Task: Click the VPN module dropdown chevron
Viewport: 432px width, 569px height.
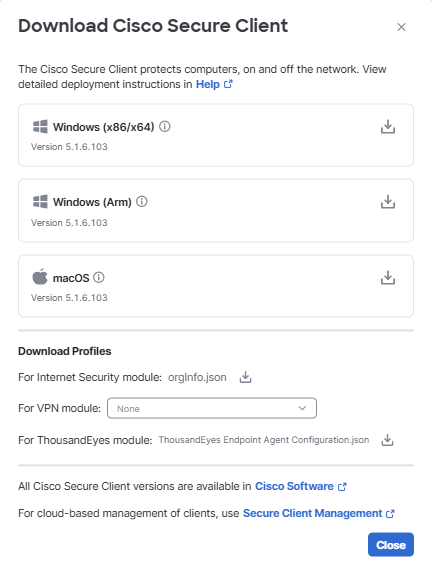Action: point(302,408)
